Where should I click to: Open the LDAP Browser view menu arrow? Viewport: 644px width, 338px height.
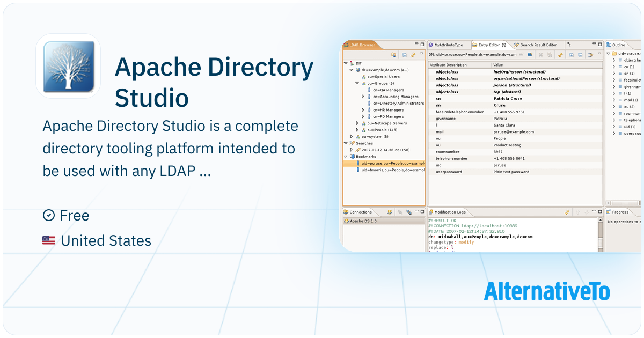[x=422, y=53]
